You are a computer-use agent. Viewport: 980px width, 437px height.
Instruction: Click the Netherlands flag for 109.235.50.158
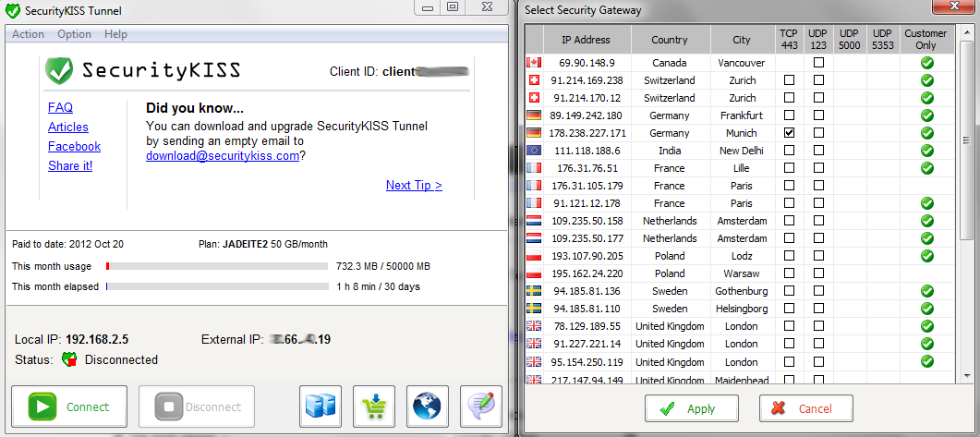(x=534, y=221)
